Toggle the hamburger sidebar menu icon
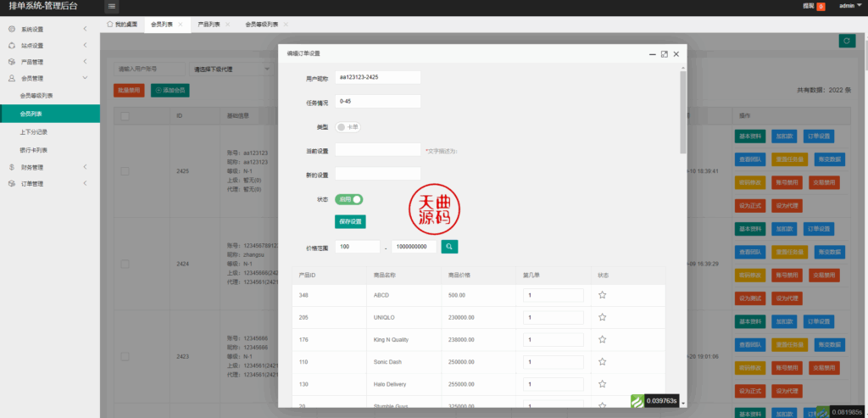 click(x=112, y=7)
